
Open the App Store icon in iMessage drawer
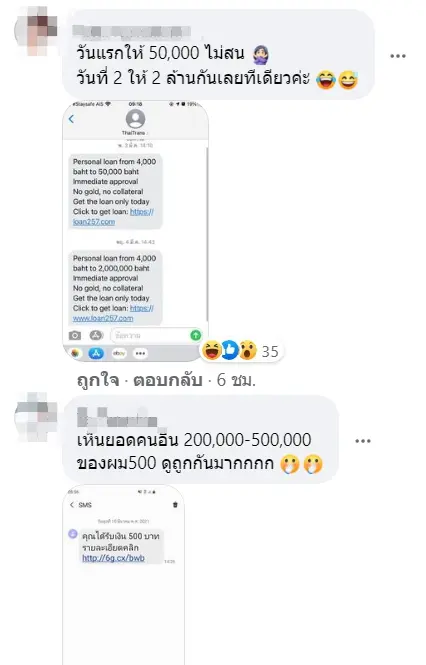point(96,353)
